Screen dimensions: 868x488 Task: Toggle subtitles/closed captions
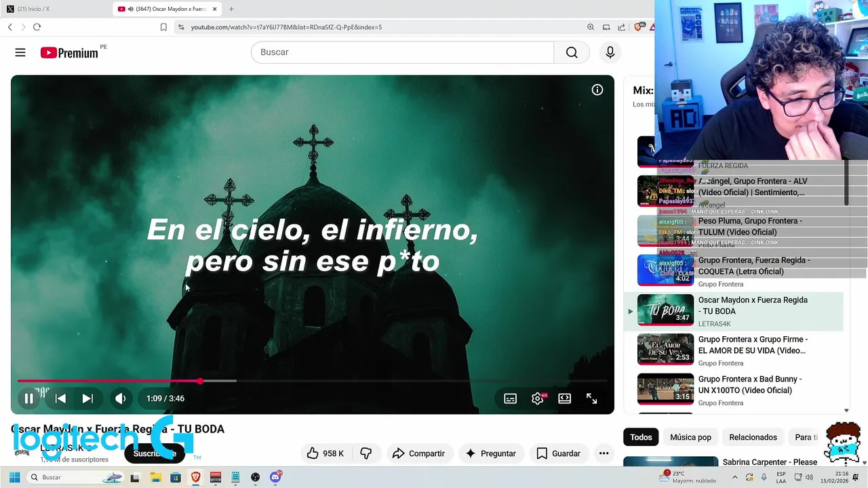(511, 399)
